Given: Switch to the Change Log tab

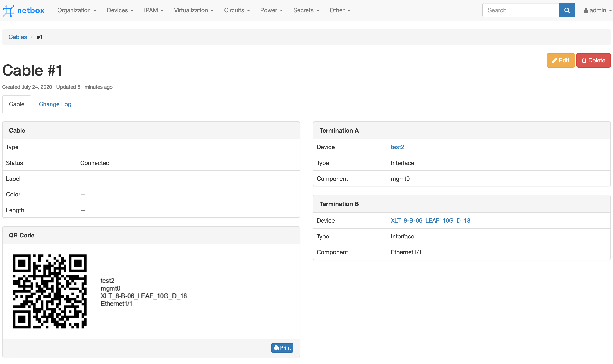Looking at the screenshot, I should 55,104.
